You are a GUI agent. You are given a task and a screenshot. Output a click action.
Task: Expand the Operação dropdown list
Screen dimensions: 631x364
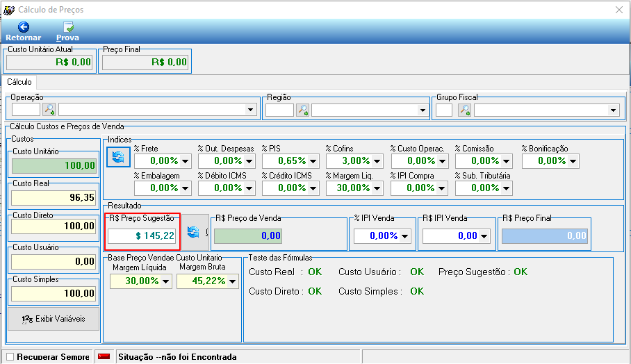[x=250, y=110]
